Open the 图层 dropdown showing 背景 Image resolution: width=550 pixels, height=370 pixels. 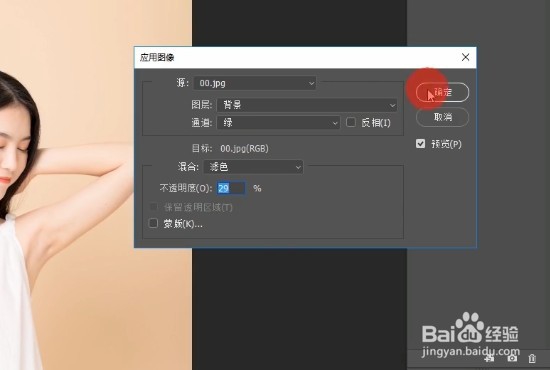coord(307,105)
